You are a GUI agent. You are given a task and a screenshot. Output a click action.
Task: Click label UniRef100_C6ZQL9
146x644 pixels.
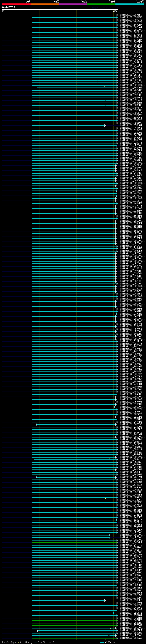[x=131, y=376]
